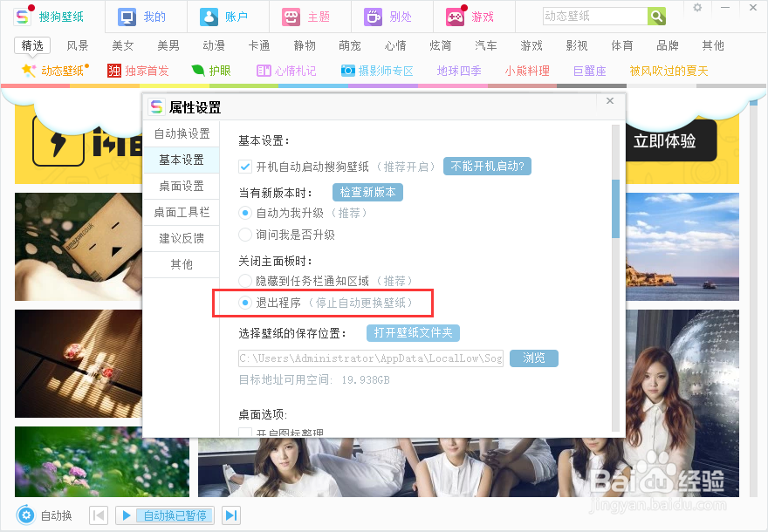
Task: Select 风景 category tab
Action: coord(78,45)
